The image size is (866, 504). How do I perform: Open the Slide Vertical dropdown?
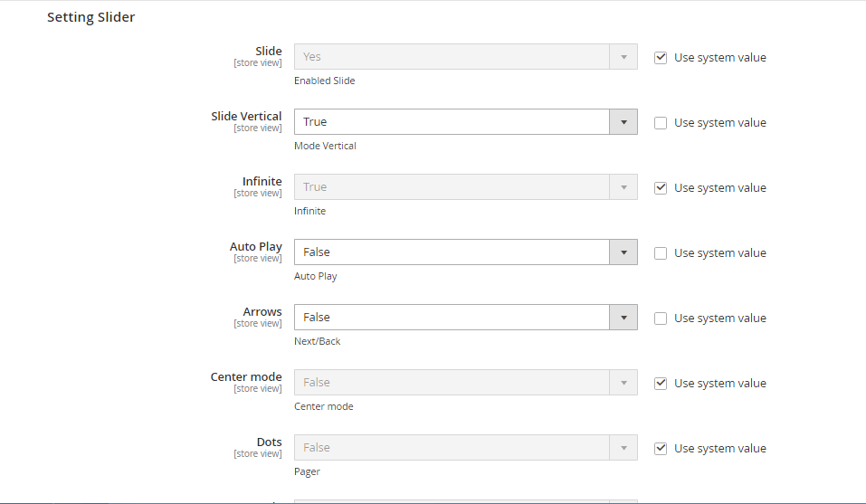pos(465,122)
